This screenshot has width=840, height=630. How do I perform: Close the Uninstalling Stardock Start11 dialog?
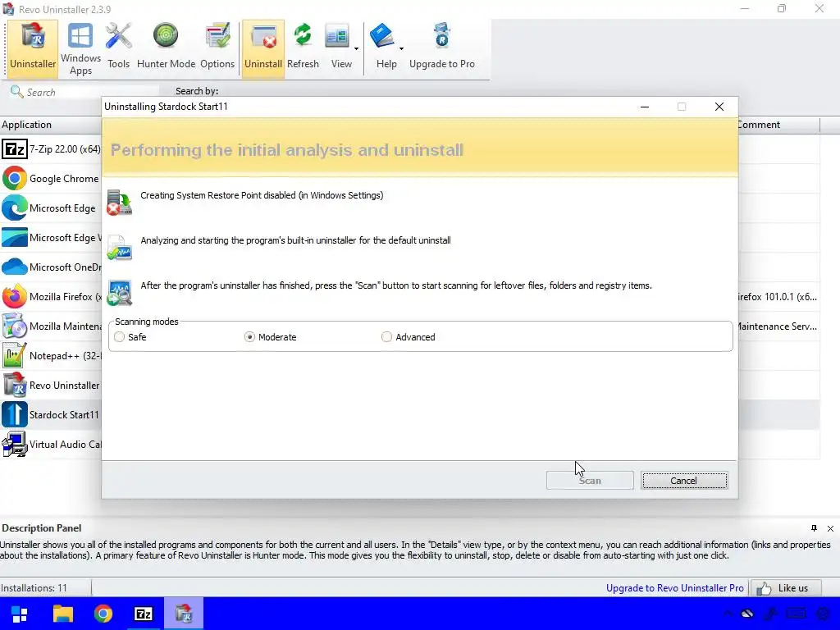tap(719, 107)
